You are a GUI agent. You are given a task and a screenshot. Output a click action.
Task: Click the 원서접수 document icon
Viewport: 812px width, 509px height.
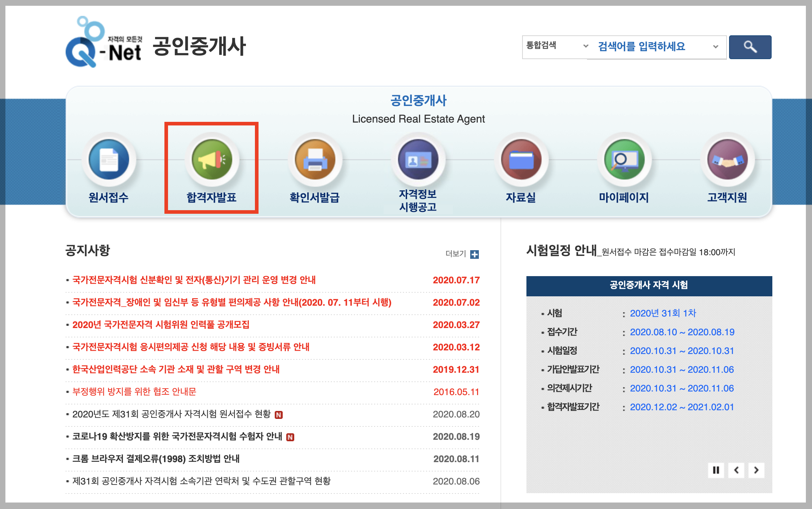tap(109, 159)
